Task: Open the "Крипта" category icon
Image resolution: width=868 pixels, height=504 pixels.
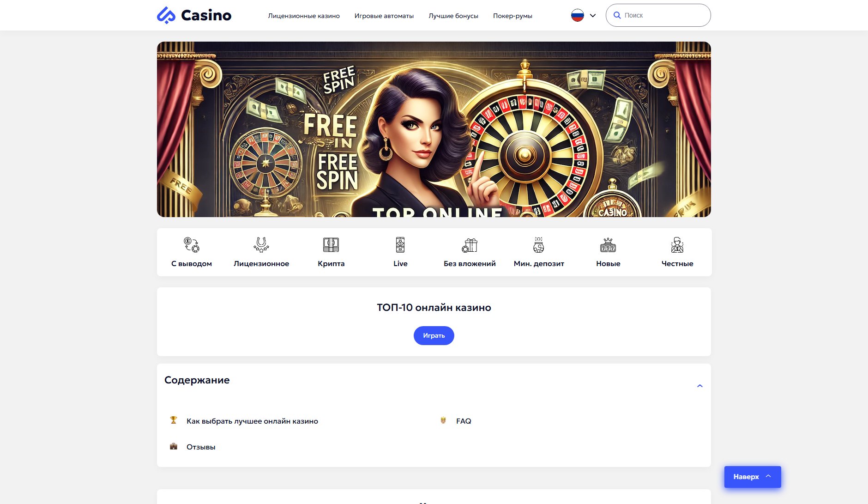Action: 331,245
